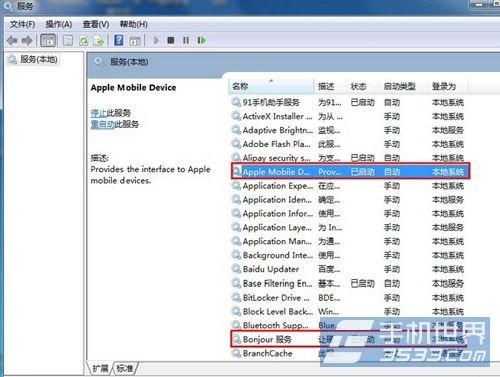This screenshot has height=377, width=500.
Task: Click the gear icon of Block Level Backup
Action: pos(236,311)
